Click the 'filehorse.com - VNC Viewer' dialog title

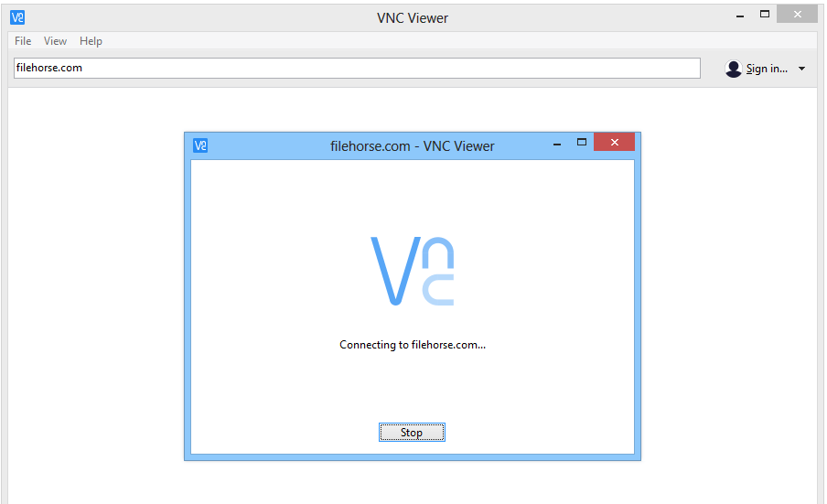[413, 146]
